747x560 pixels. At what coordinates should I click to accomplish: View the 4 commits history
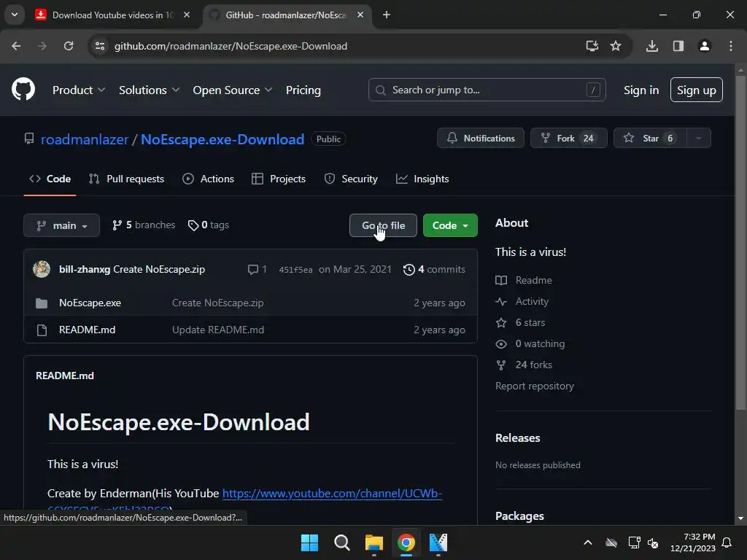click(434, 269)
